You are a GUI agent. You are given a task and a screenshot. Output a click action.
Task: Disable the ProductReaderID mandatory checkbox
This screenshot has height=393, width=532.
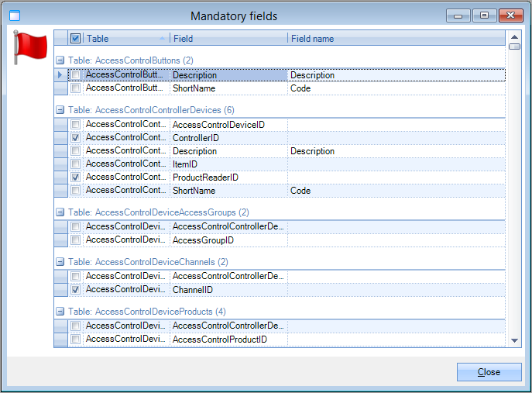point(75,178)
